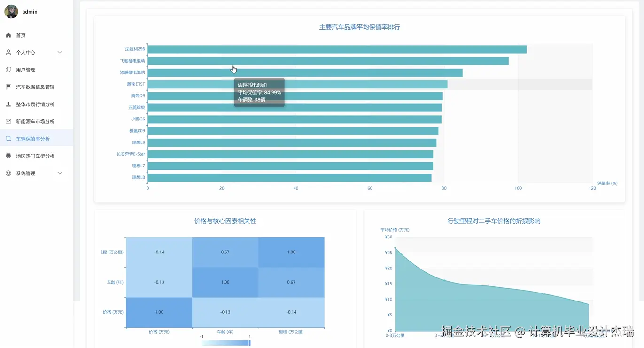Click the 价格与核心因素相关性 chart title

point(225,221)
